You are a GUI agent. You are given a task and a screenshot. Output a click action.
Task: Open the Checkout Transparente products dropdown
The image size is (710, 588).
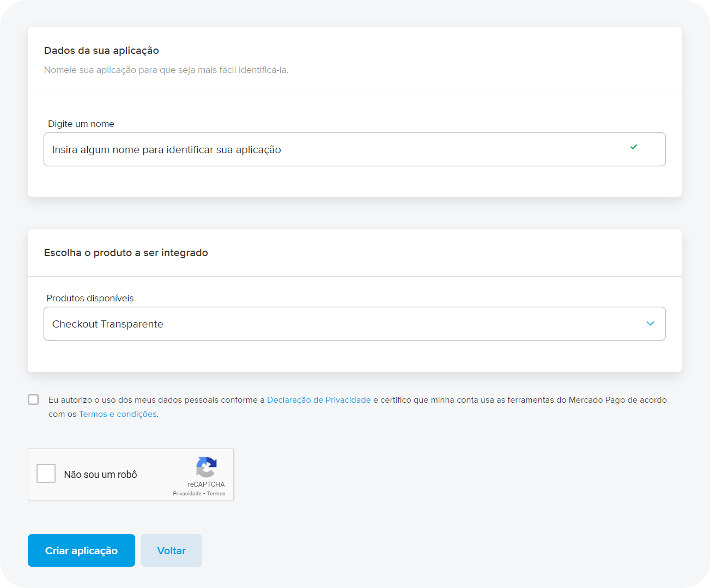pos(354,324)
